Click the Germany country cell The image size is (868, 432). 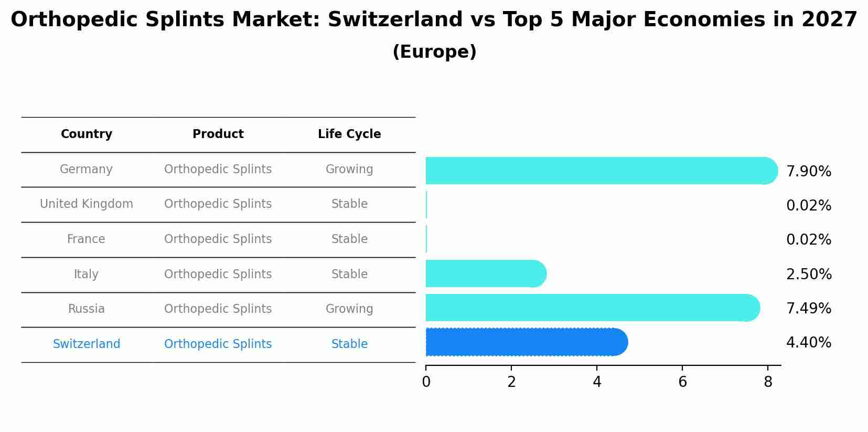click(87, 170)
